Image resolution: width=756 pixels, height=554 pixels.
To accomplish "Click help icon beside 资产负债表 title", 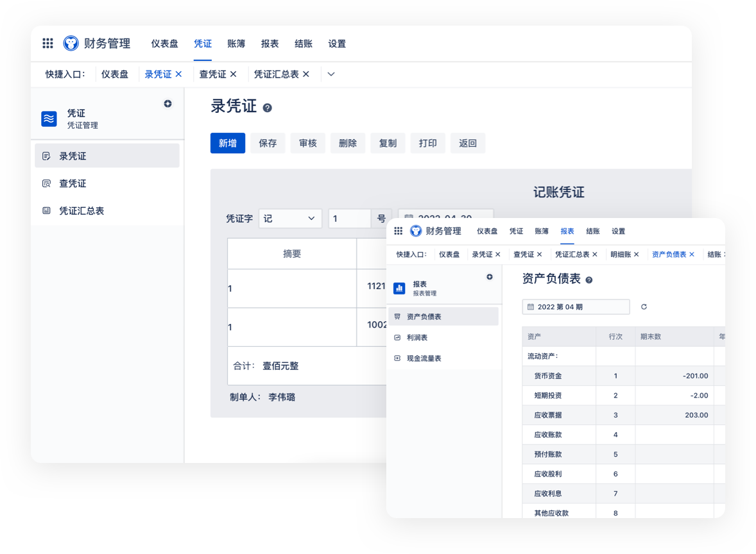I will [589, 280].
